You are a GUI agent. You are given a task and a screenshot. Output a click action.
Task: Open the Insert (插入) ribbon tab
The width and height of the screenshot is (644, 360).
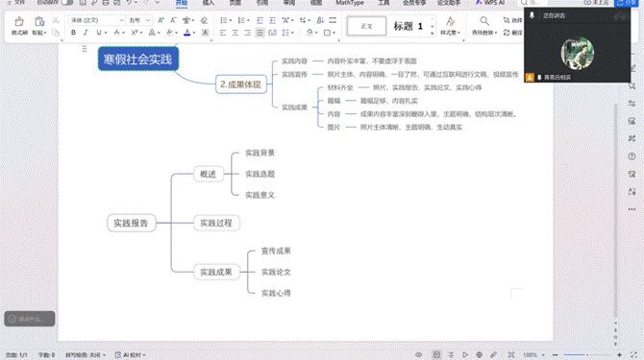(209, 3)
